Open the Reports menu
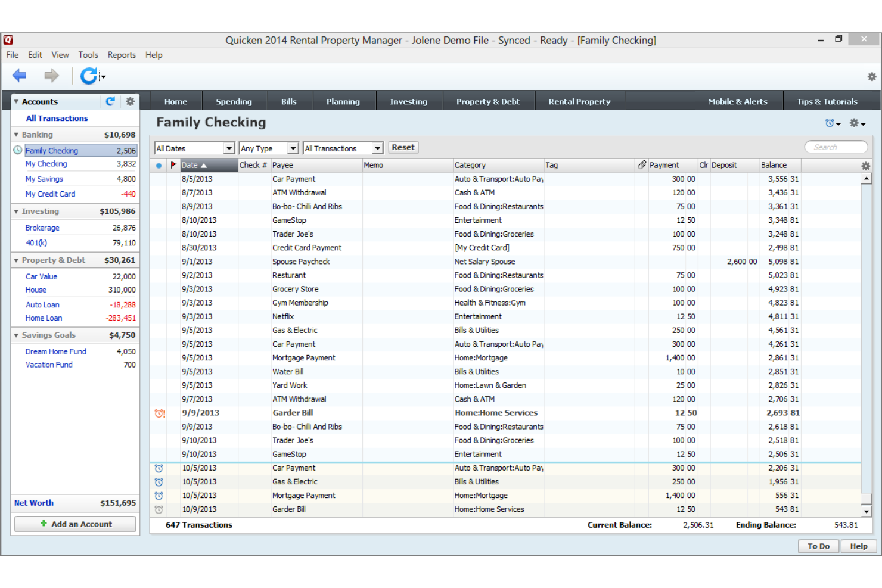 point(122,55)
